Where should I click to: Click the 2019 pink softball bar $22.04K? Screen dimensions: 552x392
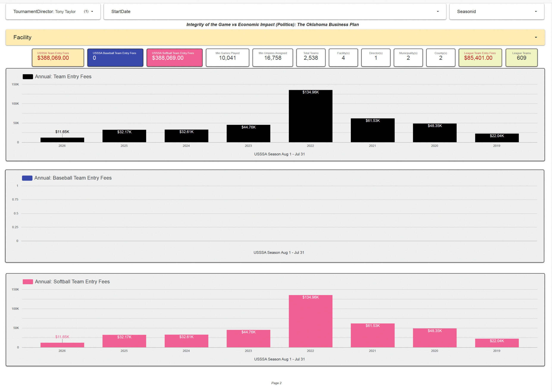coord(497,343)
